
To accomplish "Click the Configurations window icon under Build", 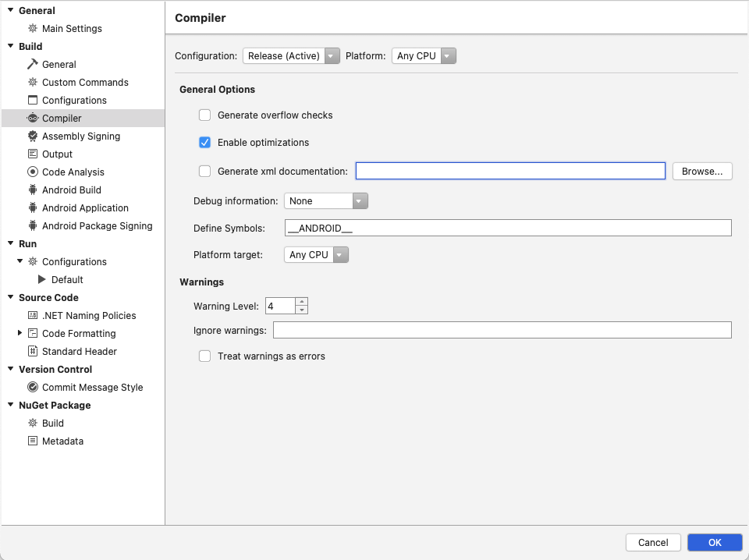I will [x=33, y=101].
